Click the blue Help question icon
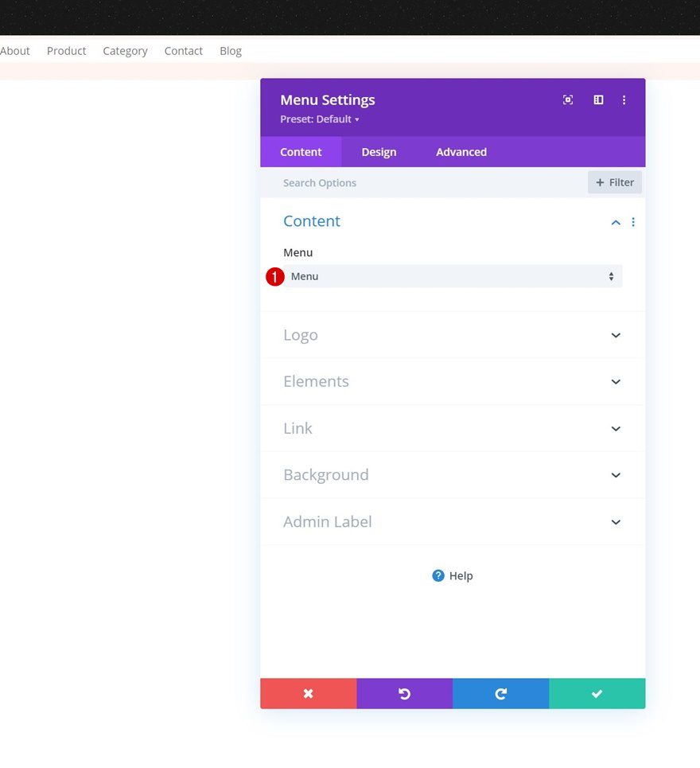Screen dimensions: 700x768 click(x=438, y=575)
